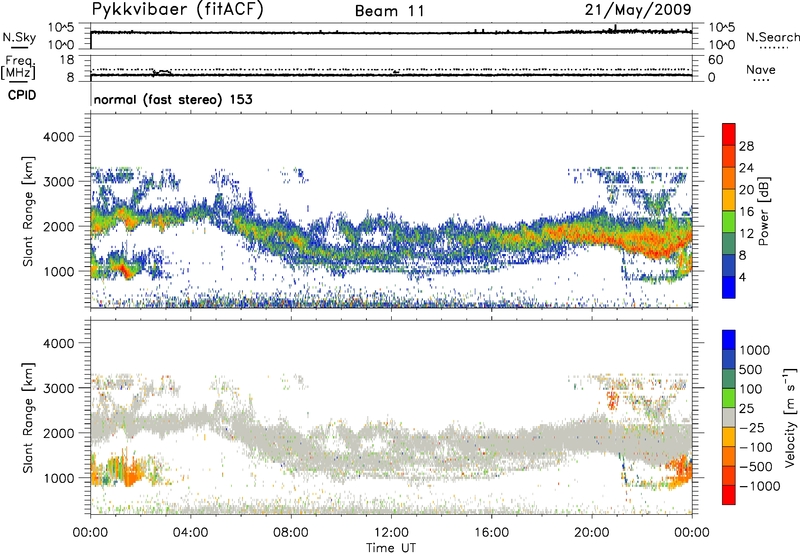Image resolution: width=800 pixels, height=554 pixels.
Task: Click the "04:00" time axis label
Action: pos(190,533)
